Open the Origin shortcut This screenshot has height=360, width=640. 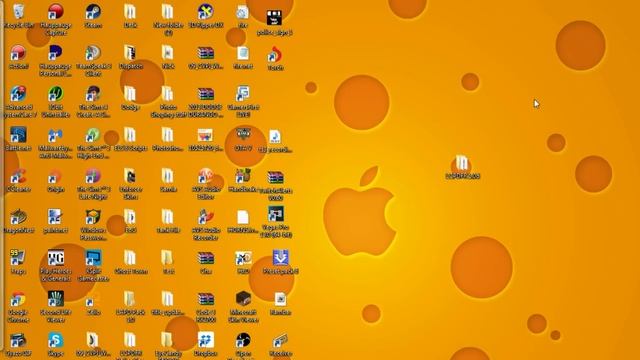56,180
